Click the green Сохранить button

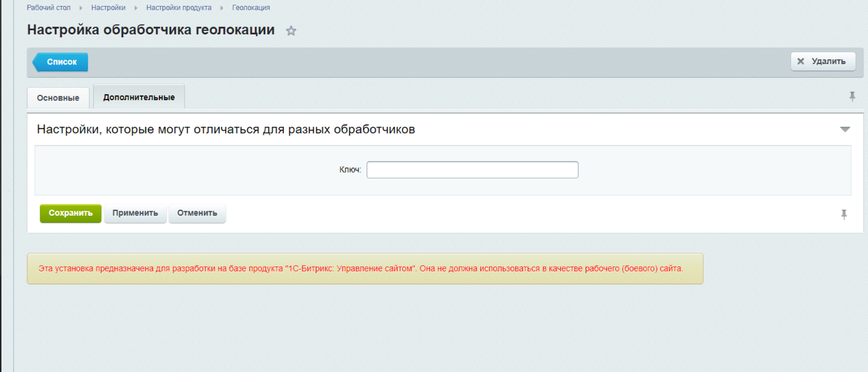click(71, 213)
